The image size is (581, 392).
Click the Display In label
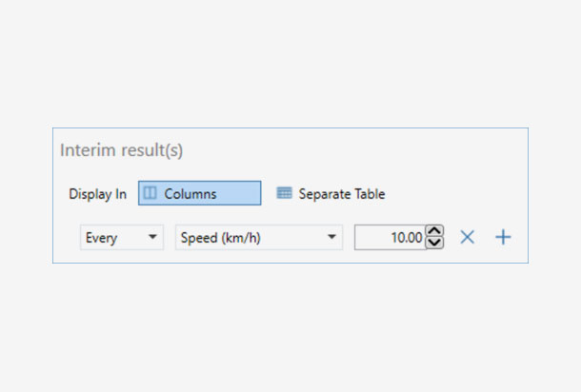point(97,194)
